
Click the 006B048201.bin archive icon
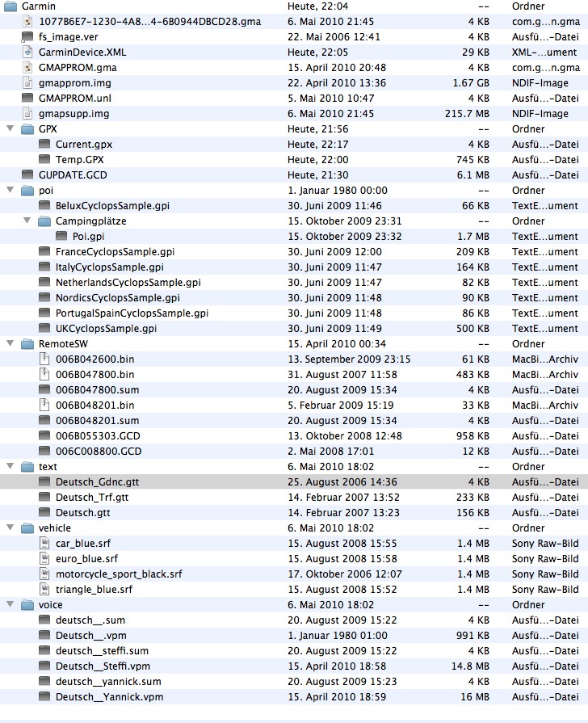44,405
